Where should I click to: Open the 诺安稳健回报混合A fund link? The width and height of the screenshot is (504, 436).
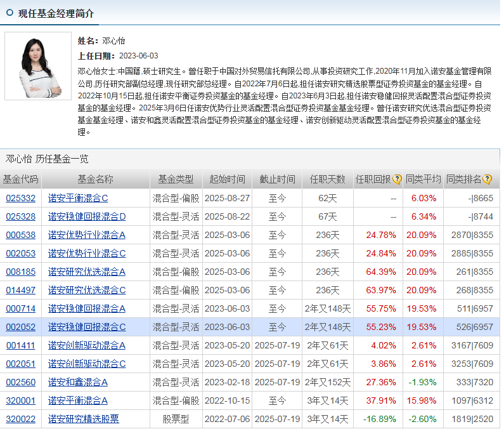coord(87,308)
